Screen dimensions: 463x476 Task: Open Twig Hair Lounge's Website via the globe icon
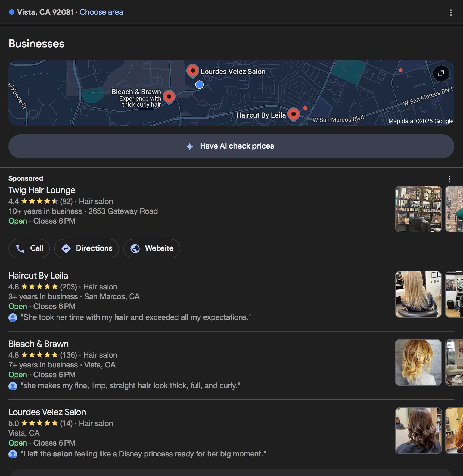(x=151, y=248)
